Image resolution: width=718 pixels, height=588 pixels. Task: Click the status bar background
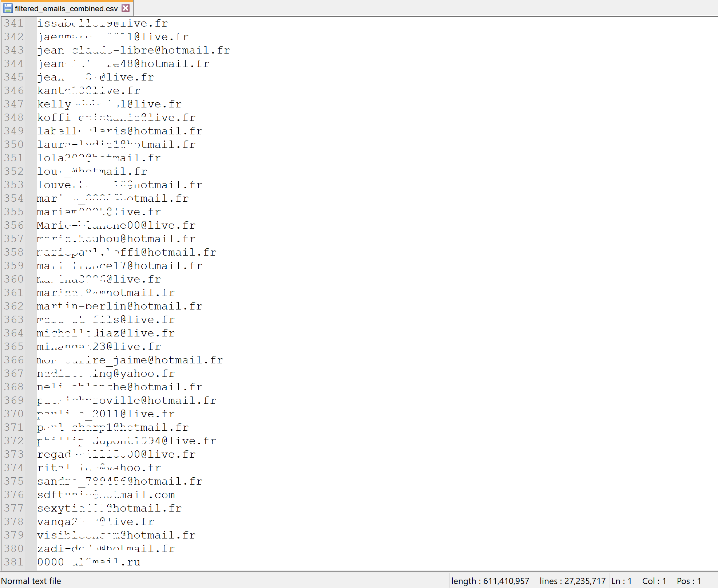coord(255,581)
